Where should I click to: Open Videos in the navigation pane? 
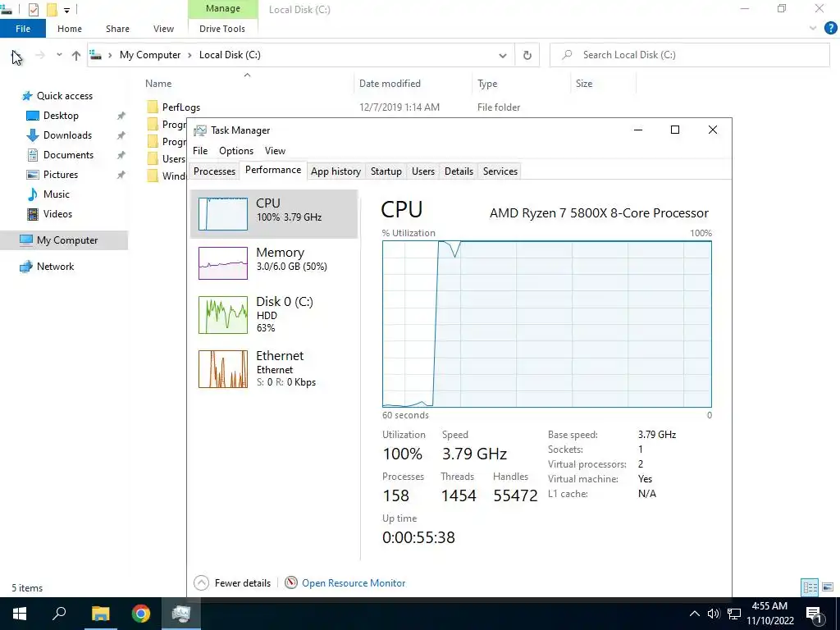point(57,214)
